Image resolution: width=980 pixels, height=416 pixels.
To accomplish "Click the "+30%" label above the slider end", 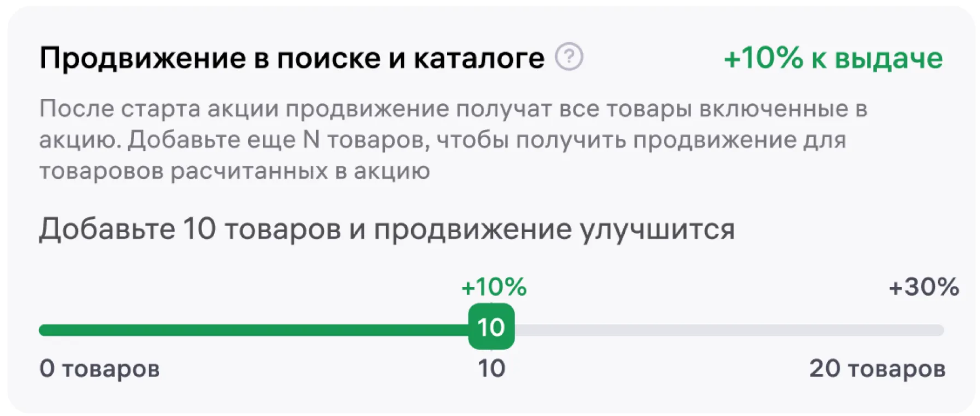I will tap(923, 287).
